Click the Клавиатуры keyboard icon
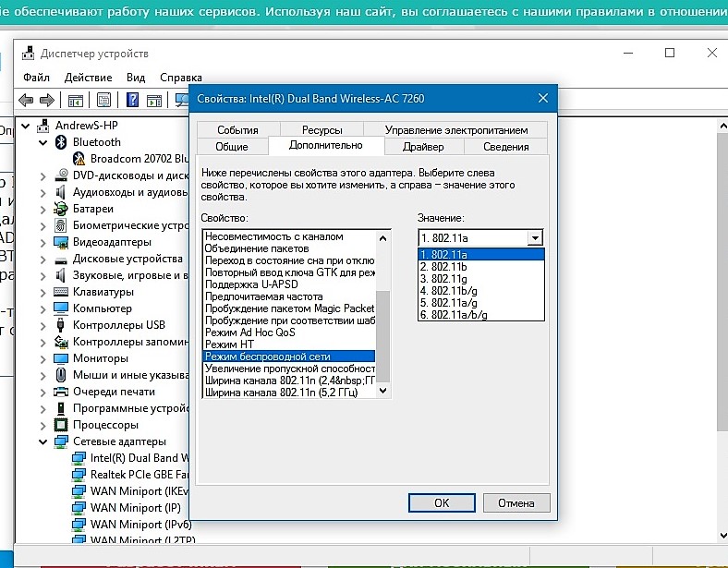Viewport: 728px width, 568px height. (61, 292)
